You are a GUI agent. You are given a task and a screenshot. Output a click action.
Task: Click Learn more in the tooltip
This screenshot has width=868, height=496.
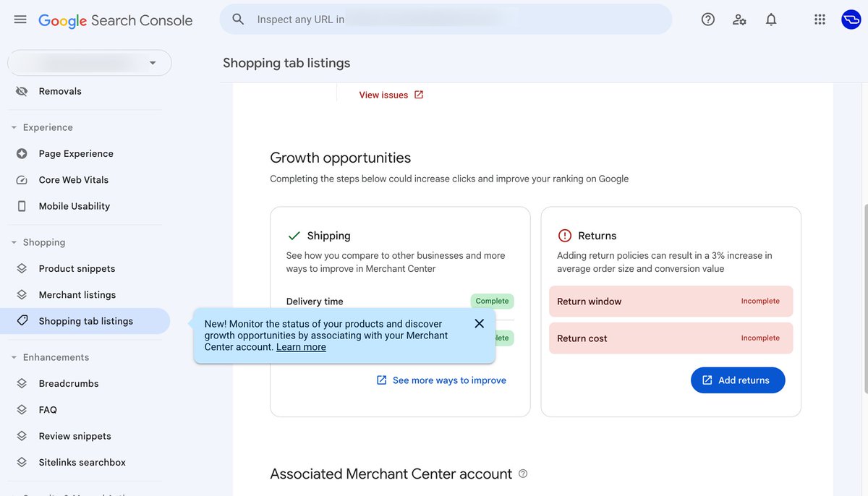[x=301, y=347]
